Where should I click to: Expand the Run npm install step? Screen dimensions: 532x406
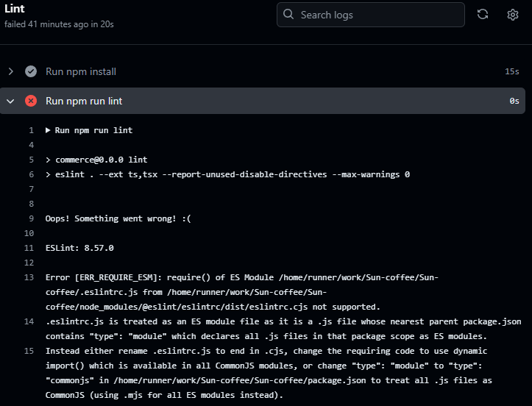pos(11,71)
